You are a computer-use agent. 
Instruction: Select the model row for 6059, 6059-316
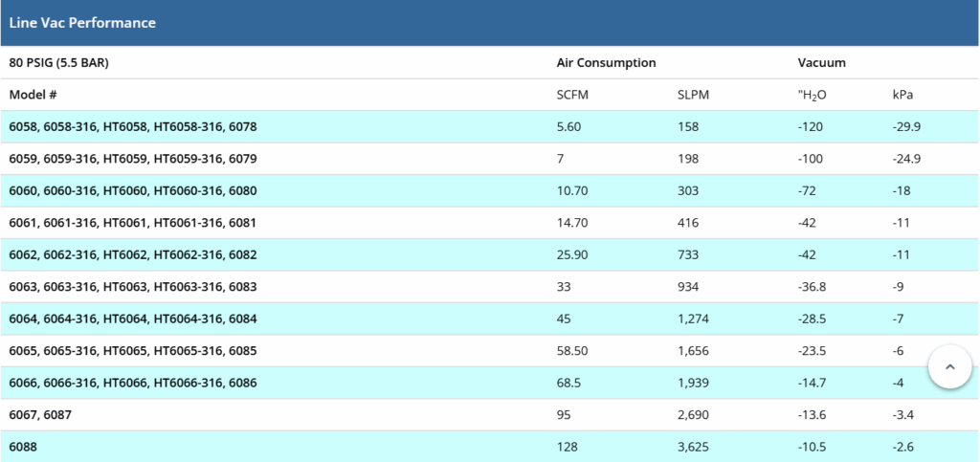(x=133, y=159)
